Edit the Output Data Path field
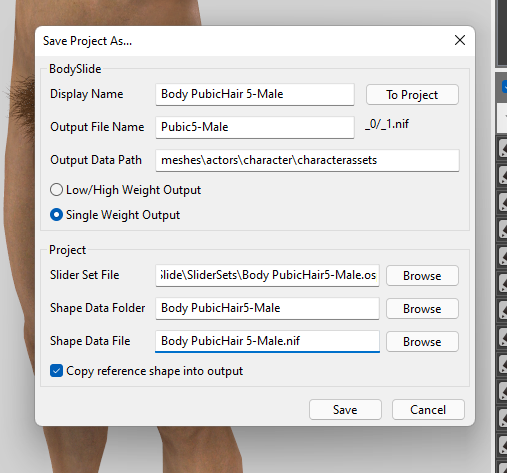 click(x=307, y=160)
